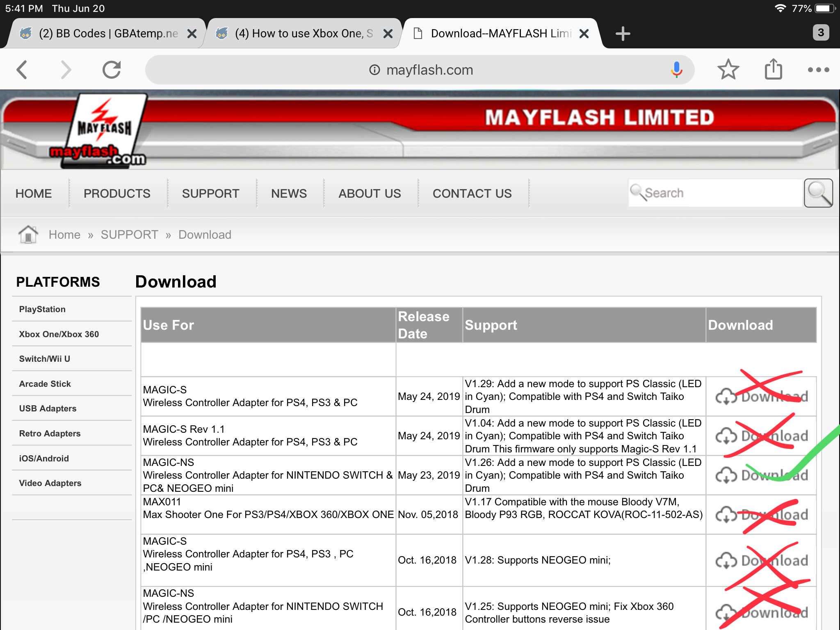Choose the iOS/Android platform
The width and height of the screenshot is (840, 630).
[x=44, y=459]
